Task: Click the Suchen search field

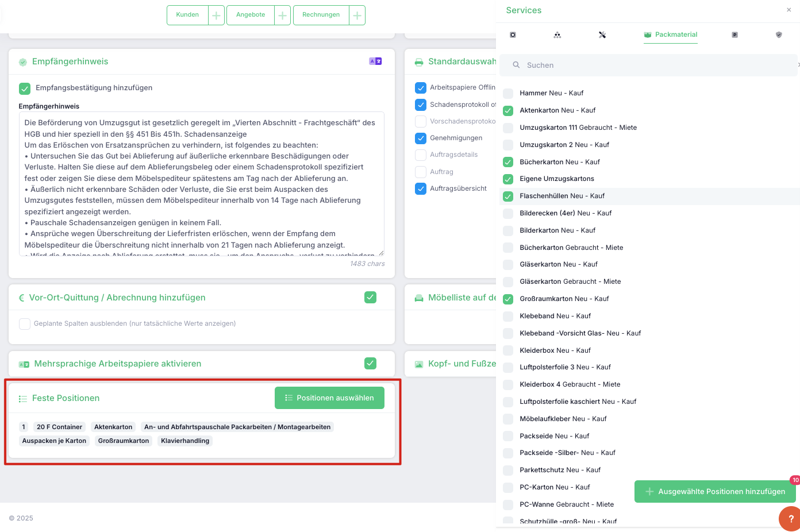Action: coord(648,65)
